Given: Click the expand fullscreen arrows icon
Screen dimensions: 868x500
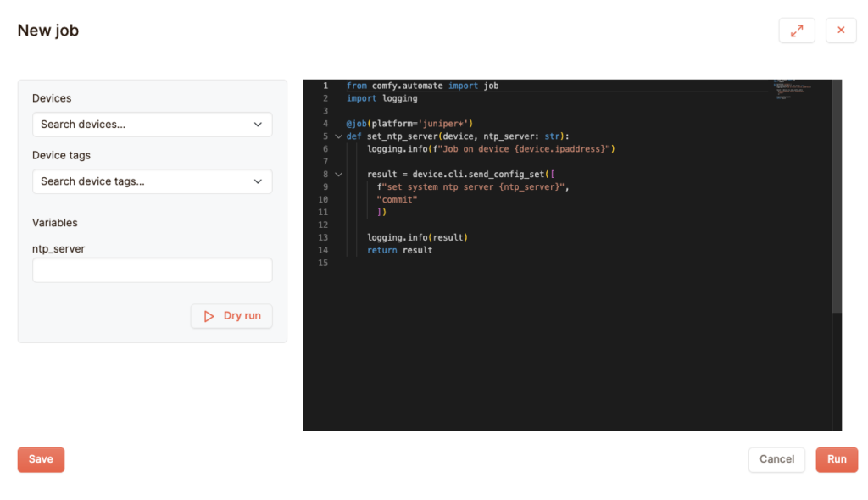Looking at the screenshot, I should tap(796, 31).
